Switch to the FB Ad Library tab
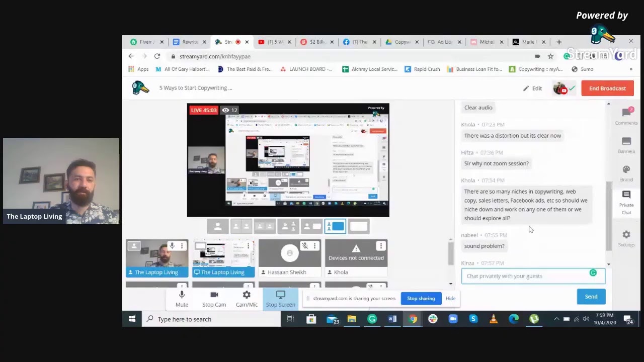Image resolution: width=644 pixels, height=362 pixels. (x=445, y=42)
